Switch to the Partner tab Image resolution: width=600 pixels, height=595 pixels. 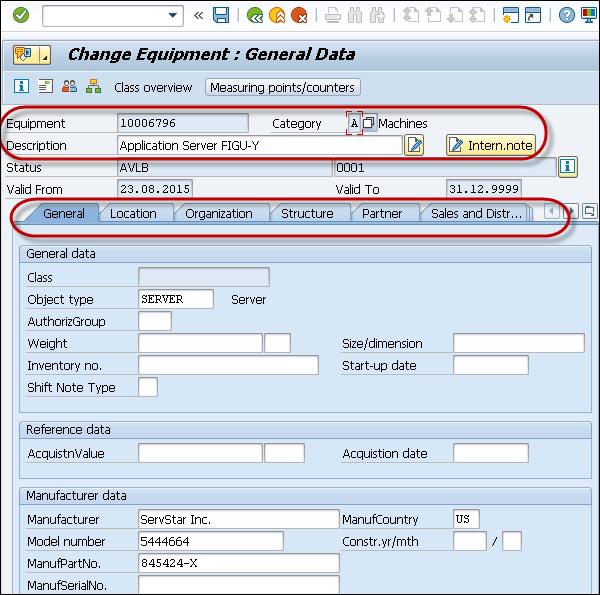click(x=382, y=214)
